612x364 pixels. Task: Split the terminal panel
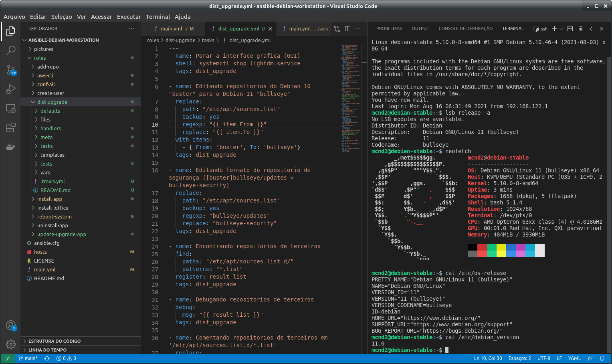coord(570,29)
